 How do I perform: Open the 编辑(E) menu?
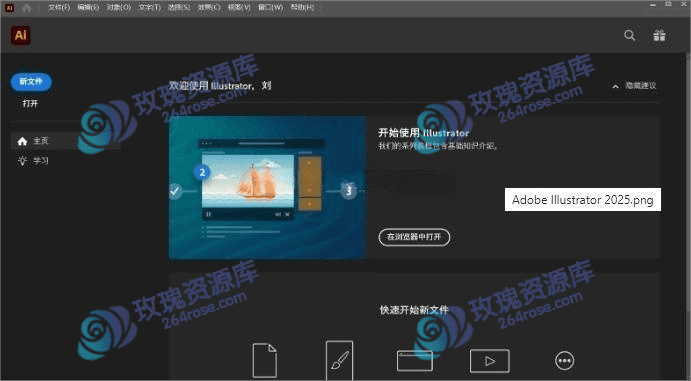[88, 7]
